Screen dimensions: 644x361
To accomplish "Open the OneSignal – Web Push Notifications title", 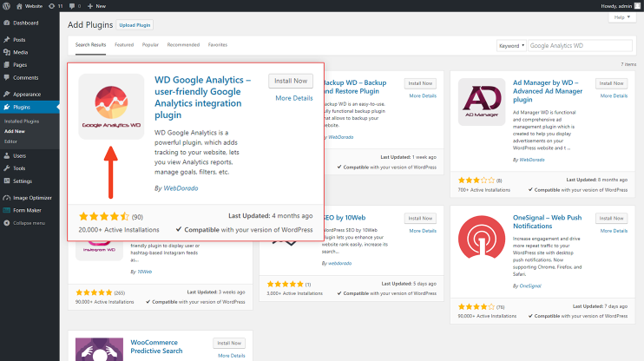I will click(x=547, y=222).
